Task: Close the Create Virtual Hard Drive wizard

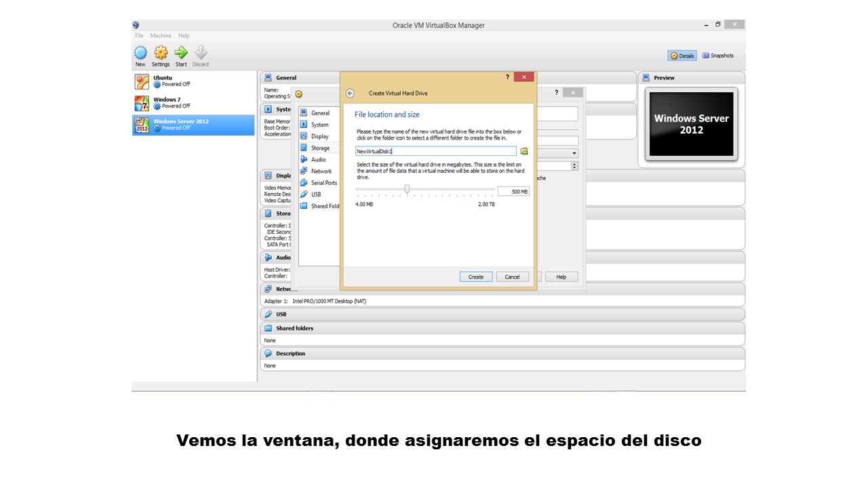Action: click(x=524, y=77)
